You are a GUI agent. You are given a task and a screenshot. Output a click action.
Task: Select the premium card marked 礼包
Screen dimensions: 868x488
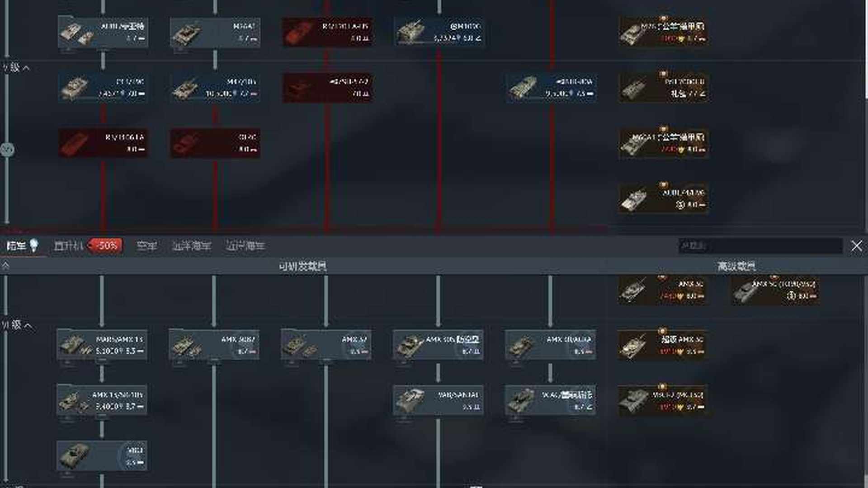(x=663, y=88)
